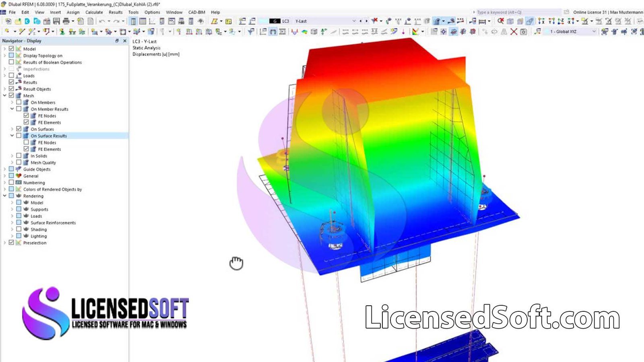Check the Display Topology on checkbox
The image size is (644, 362).
point(11,56)
